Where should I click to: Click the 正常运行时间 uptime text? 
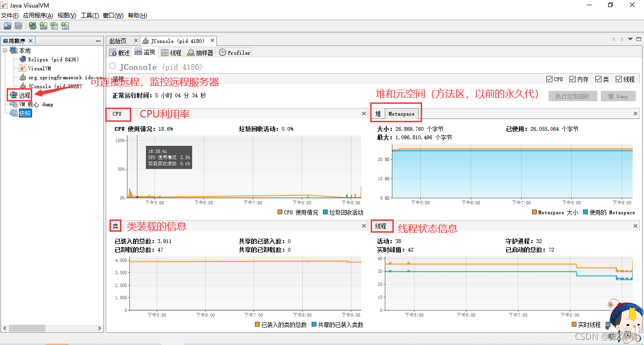coord(159,95)
